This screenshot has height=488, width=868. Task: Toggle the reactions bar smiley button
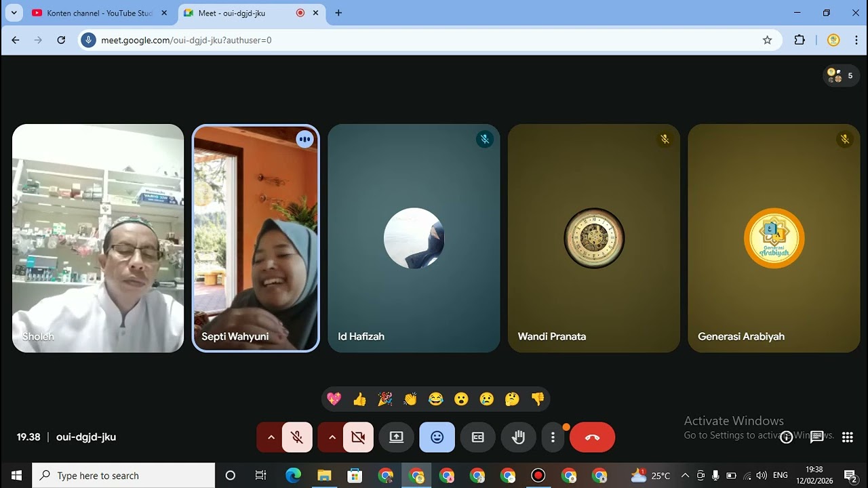437,437
